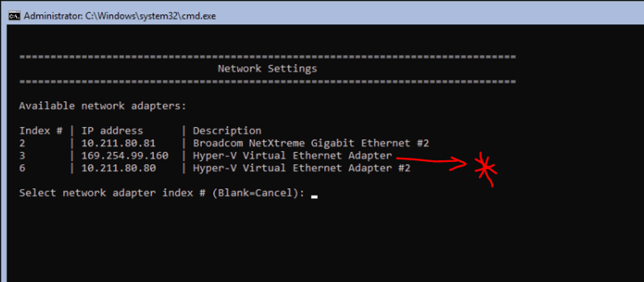Click the red asterisk annotation
This screenshot has width=644, height=282.
click(x=486, y=168)
